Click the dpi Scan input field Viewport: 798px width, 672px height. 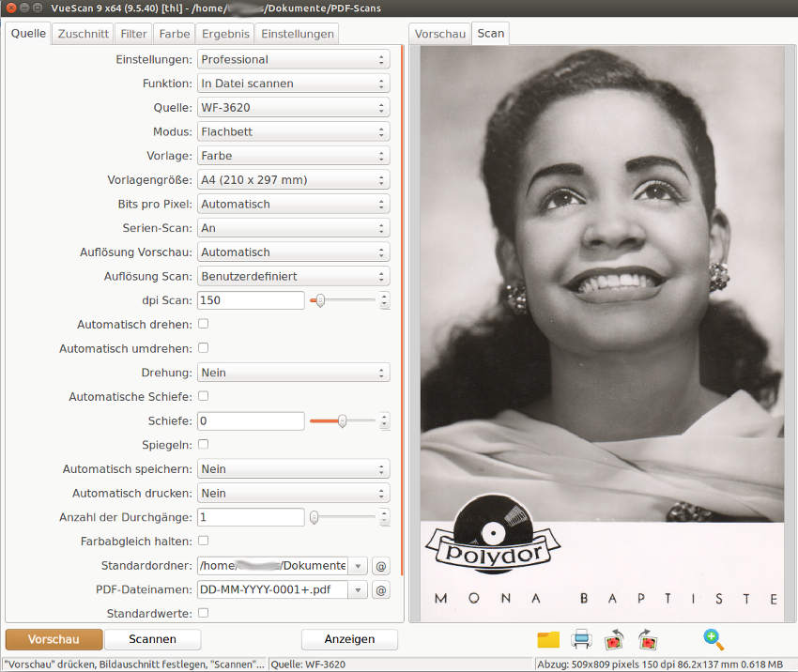pyautogui.click(x=251, y=300)
